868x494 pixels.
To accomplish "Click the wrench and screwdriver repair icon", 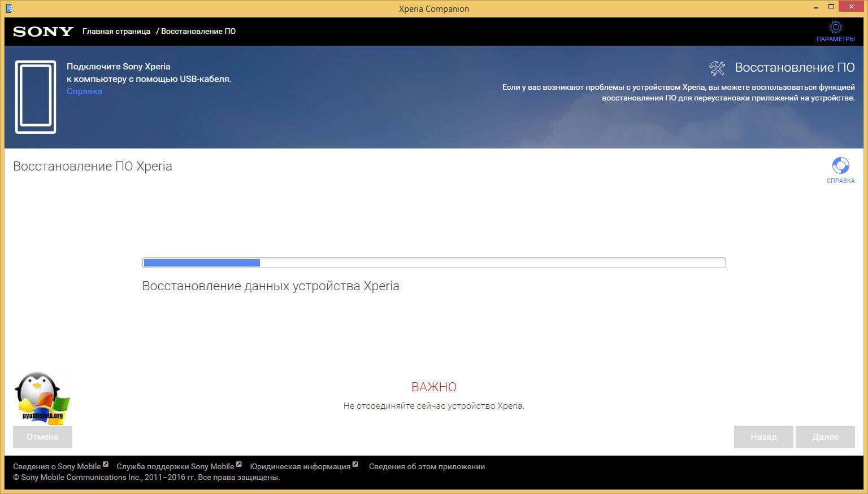I will (x=717, y=68).
